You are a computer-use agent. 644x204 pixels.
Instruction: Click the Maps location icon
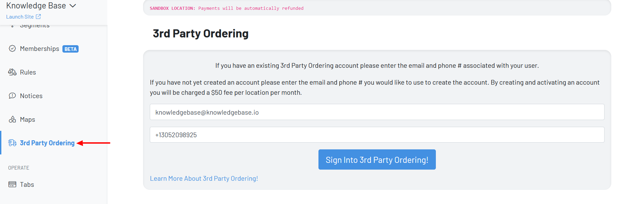pos(12,119)
